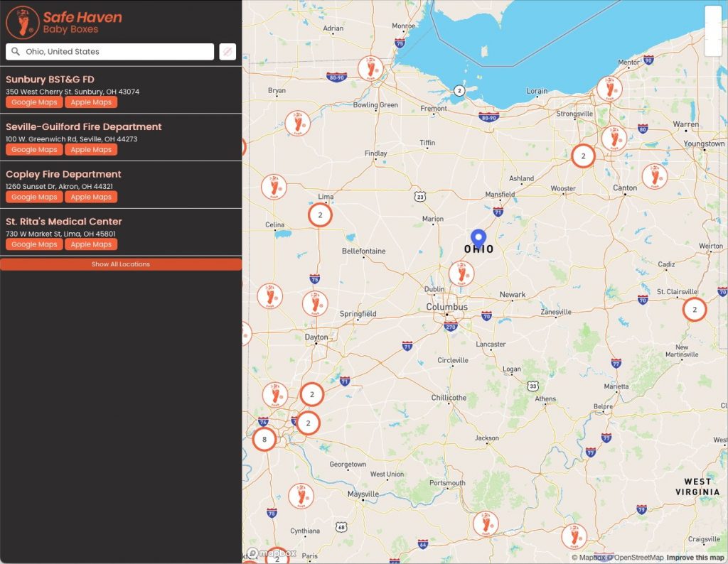The height and width of the screenshot is (564, 728).
Task: Click the cluster marker beside Lima
Action: [x=320, y=215]
